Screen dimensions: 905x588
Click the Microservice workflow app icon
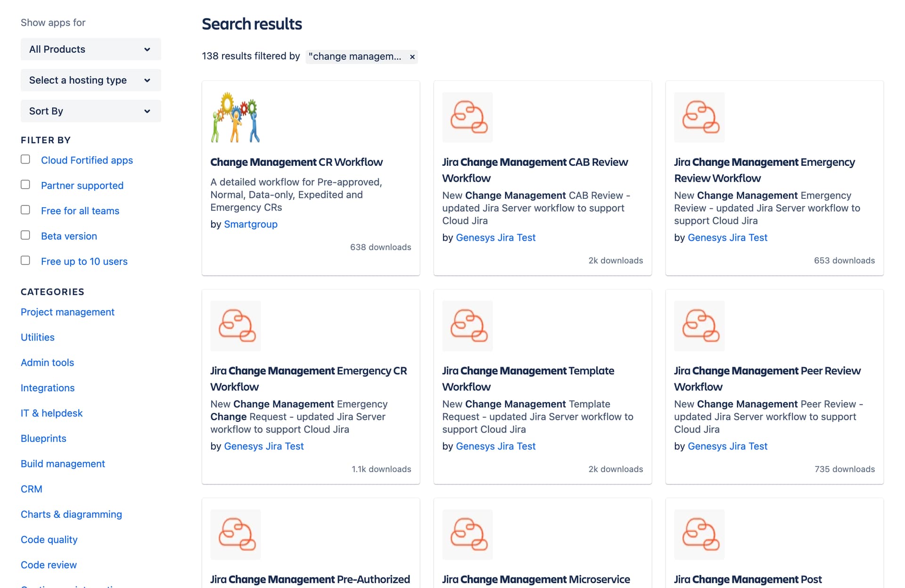coord(467,535)
